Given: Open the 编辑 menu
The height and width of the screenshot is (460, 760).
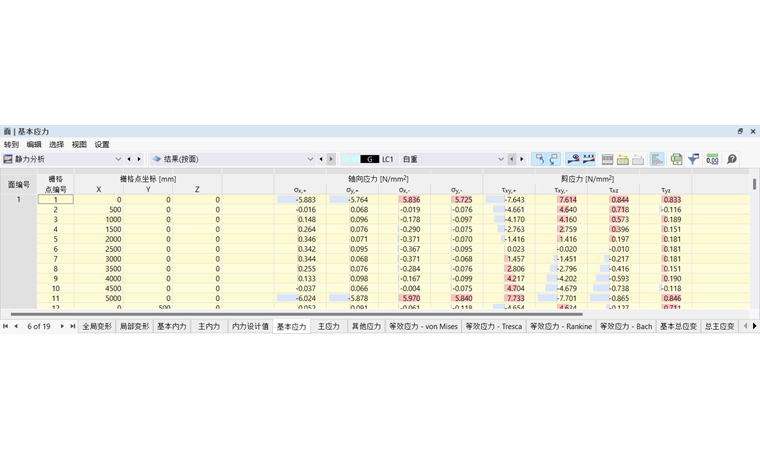Looking at the screenshot, I should [x=34, y=144].
